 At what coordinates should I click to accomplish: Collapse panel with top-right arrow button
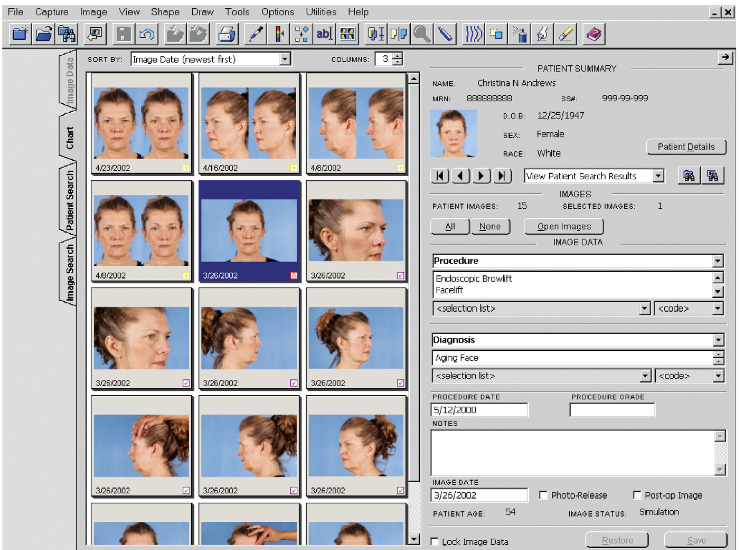(x=725, y=58)
